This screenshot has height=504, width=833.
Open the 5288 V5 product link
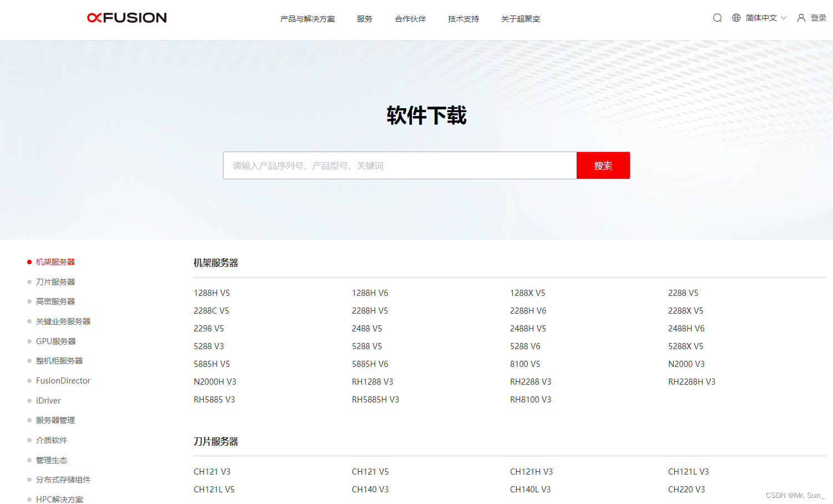pos(367,346)
